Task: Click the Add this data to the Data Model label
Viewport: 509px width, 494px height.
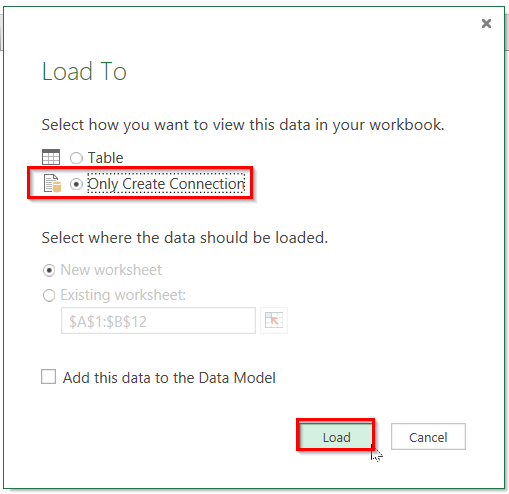Action: (169, 378)
